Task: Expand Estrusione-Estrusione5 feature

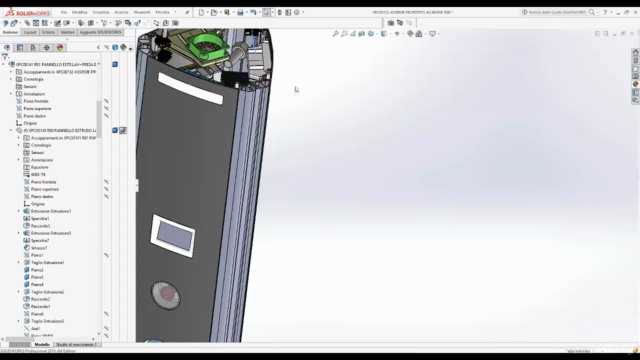Action: tap(18, 233)
